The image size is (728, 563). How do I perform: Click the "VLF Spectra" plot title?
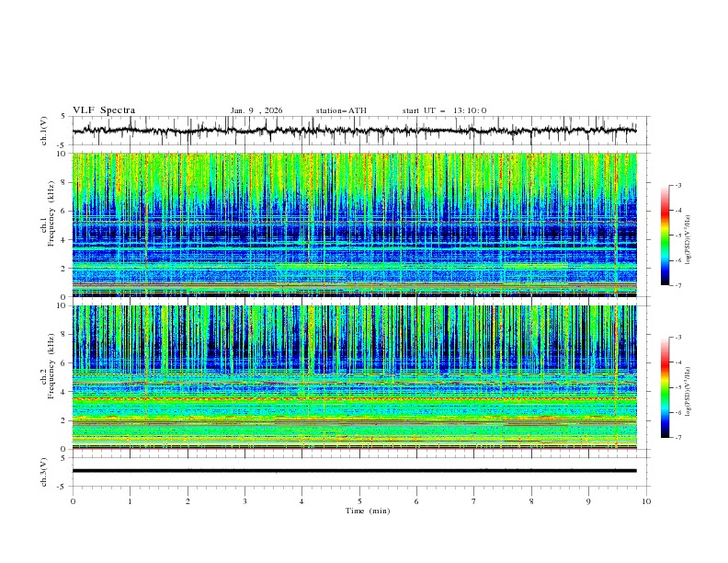point(104,110)
